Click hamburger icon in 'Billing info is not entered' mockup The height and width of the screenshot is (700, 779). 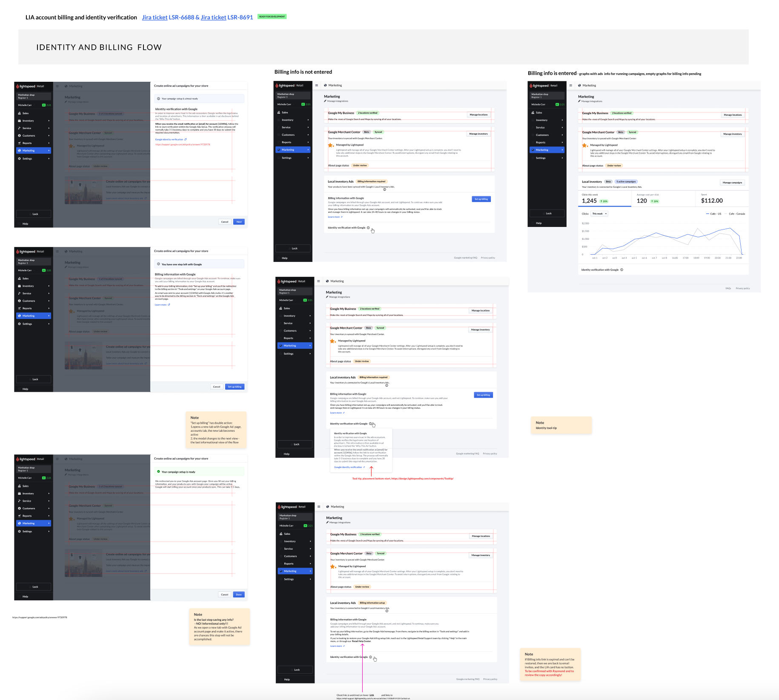(x=316, y=85)
